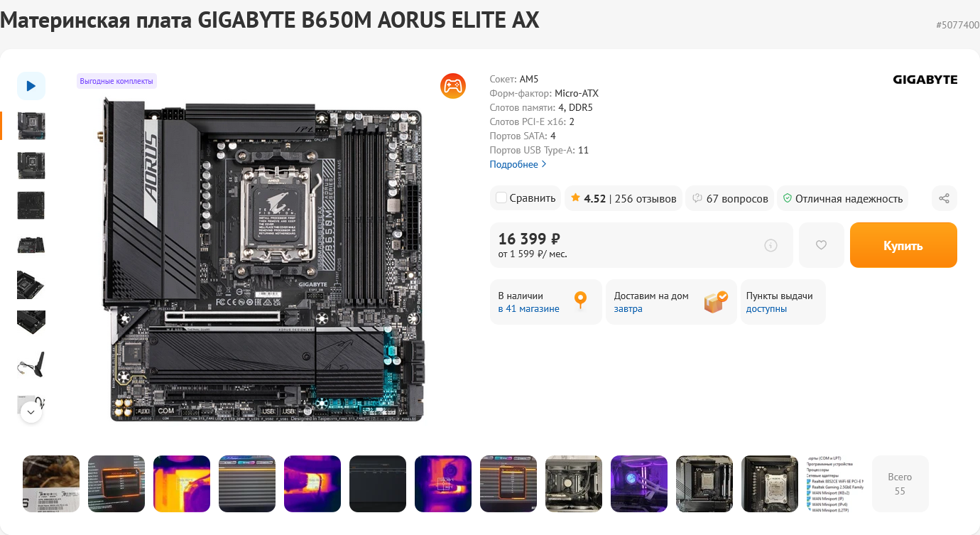Open the в 41 магазине link

tap(528, 309)
